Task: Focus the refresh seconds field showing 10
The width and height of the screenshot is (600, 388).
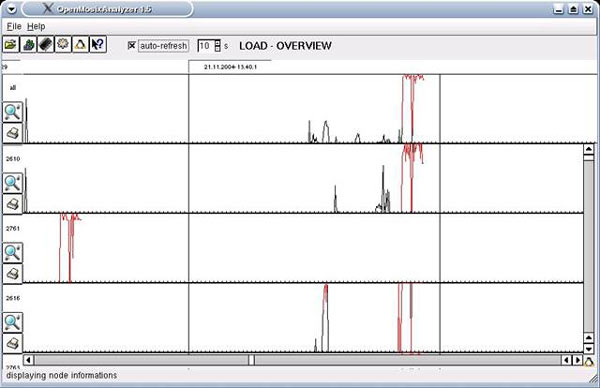Action: [x=206, y=46]
